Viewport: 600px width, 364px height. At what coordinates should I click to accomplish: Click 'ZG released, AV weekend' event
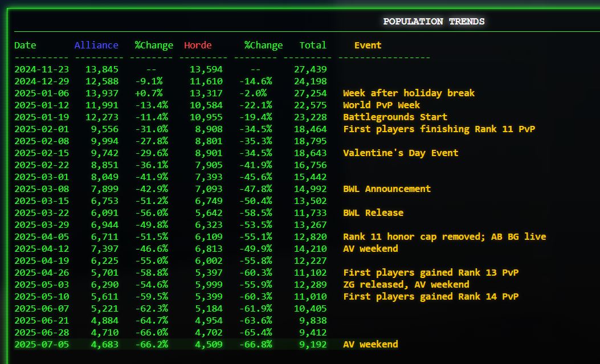[x=406, y=284]
